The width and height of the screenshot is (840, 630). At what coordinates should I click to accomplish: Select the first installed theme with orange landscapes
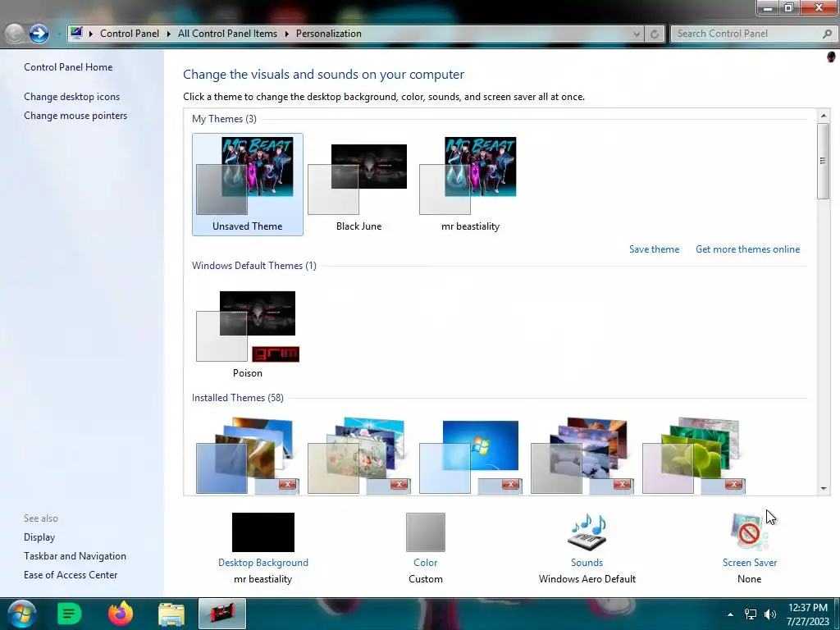tap(248, 455)
